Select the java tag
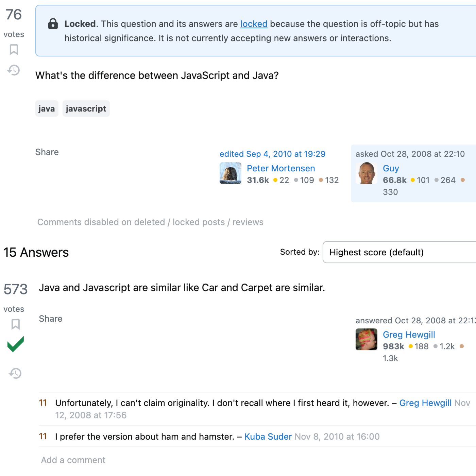Viewport: 476px width, 476px height. click(47, 109)
